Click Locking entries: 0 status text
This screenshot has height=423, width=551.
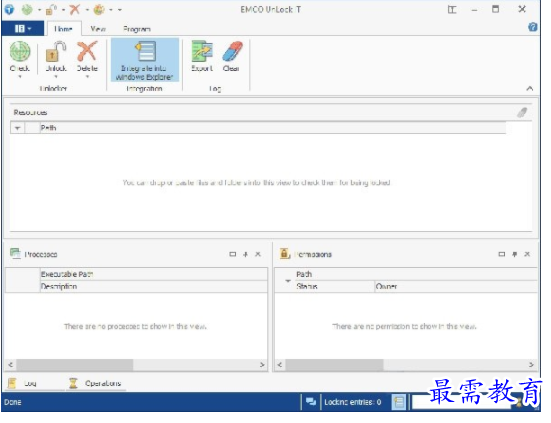click(x=352, y=402)
